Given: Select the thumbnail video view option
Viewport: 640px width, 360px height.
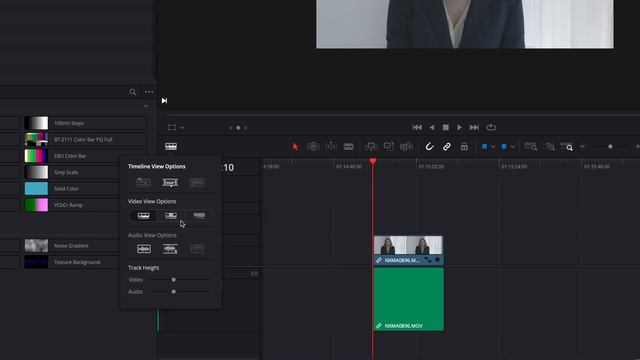Looking at the screenshot, I should pos(171,216).
